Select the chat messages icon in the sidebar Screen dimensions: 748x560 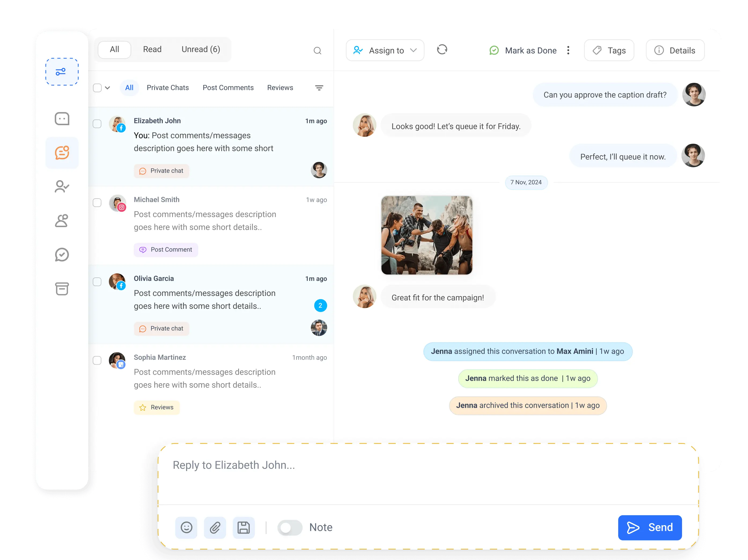point(62,119)
